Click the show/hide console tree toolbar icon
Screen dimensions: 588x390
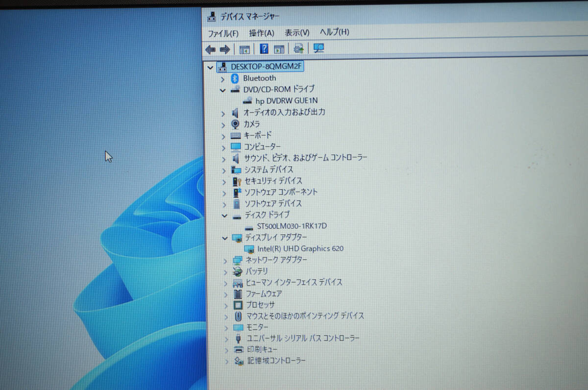(x=245, y=49)
